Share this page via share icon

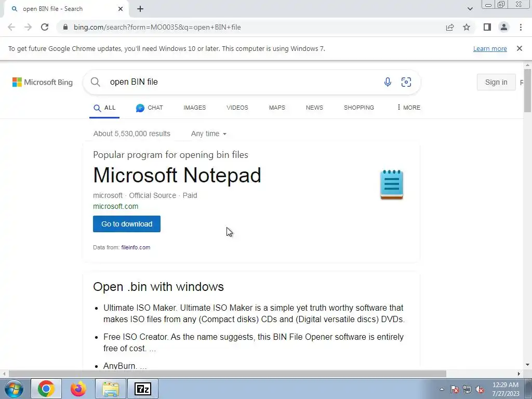click(x=450, y=27)
